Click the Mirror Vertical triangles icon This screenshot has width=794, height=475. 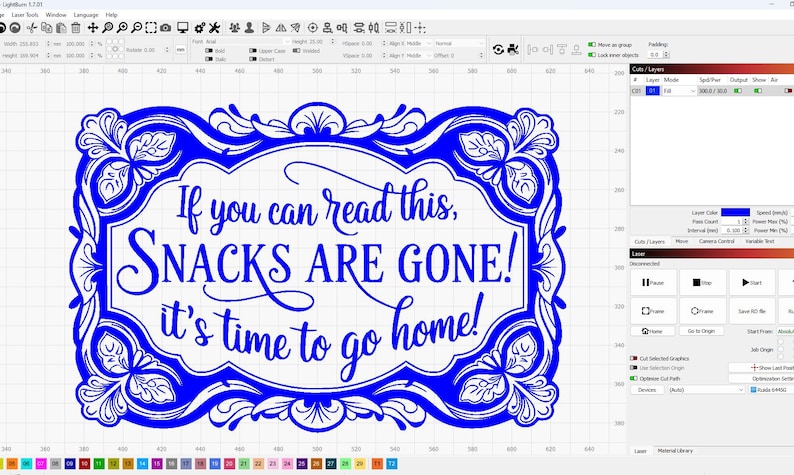coord(281,28)
